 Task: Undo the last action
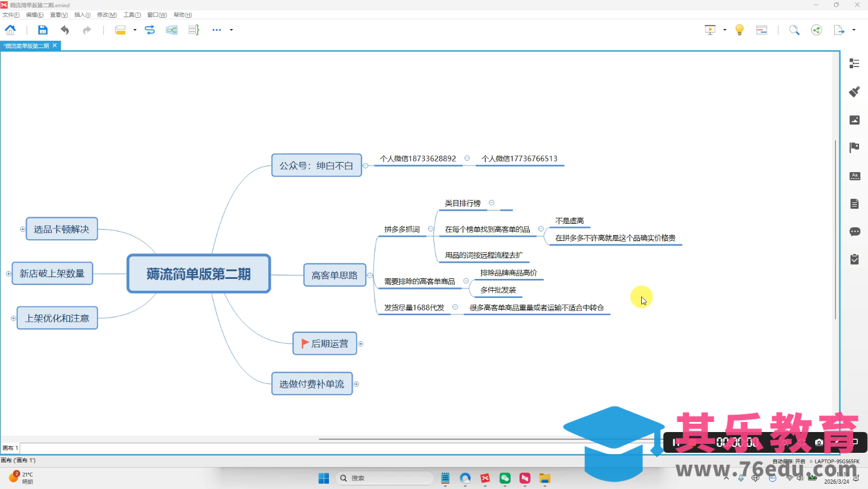64,30
